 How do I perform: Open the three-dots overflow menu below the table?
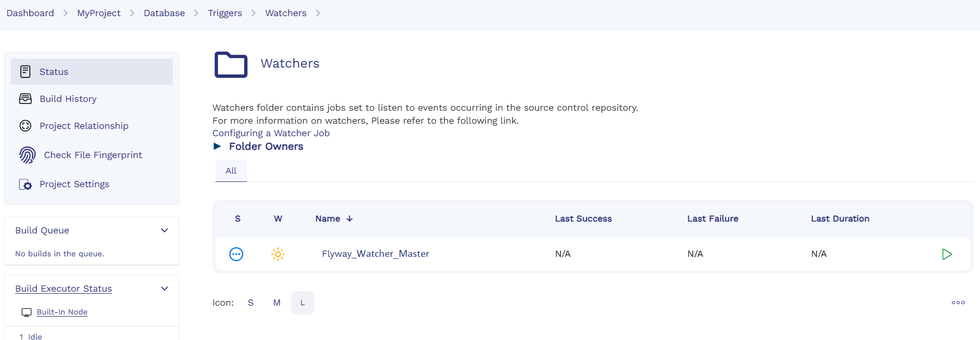(958, 303)
